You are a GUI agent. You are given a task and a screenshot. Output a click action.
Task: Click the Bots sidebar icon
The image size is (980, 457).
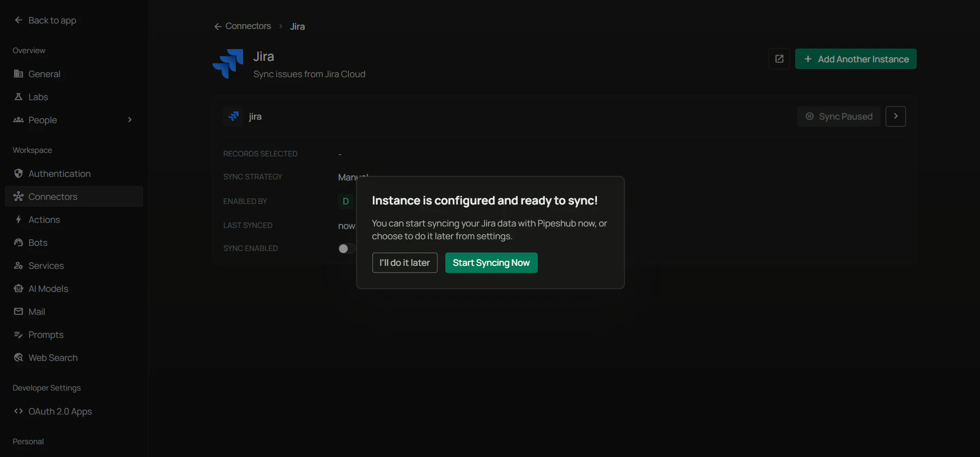(x=18, y=242)
